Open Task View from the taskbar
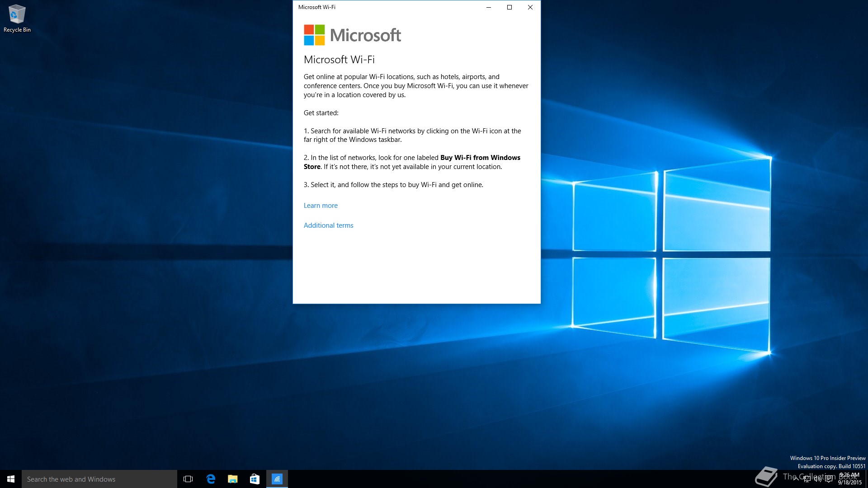The height and width of the screenshot is (488, 868). pos(188,479)
